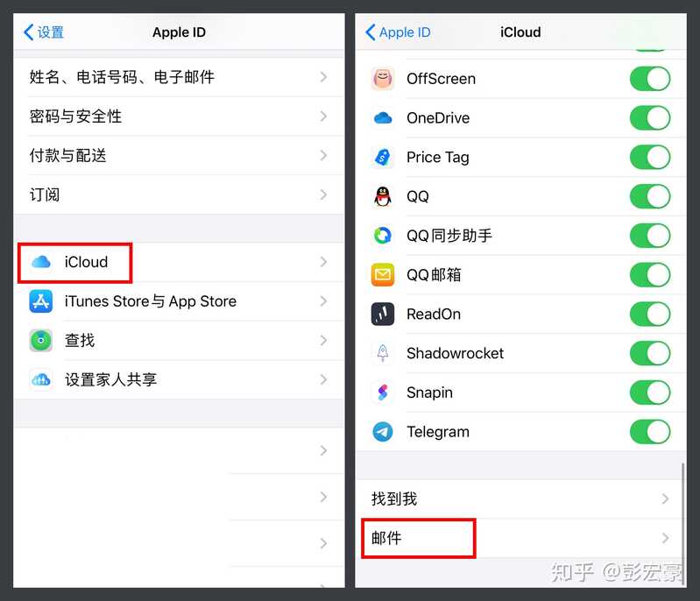Toggle the Price Tag switch

pos(650,157)
